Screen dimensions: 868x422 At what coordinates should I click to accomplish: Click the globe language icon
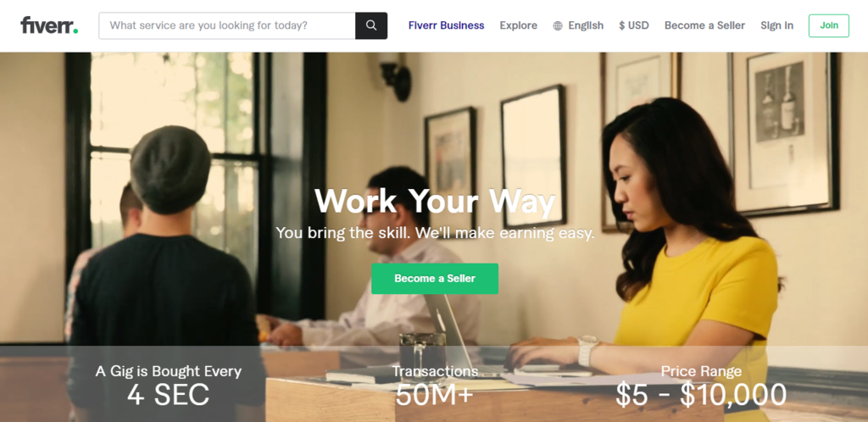[558, 26]
